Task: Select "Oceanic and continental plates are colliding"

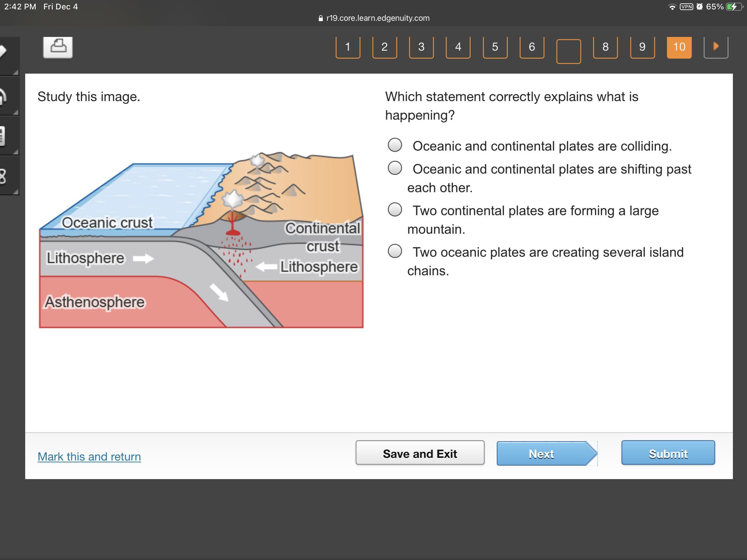Action: (x=395, y=145)
